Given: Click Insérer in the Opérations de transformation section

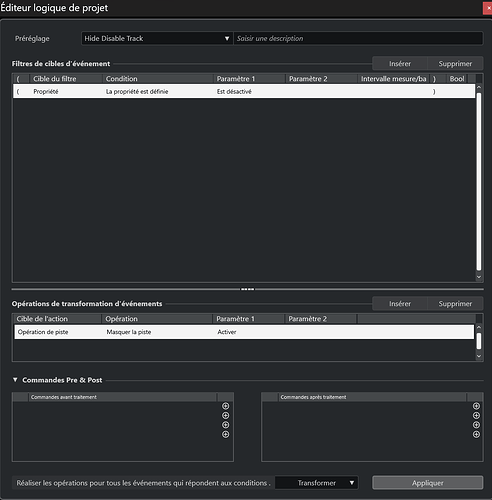Looking at the screenshot, I should tap(400, 303).
